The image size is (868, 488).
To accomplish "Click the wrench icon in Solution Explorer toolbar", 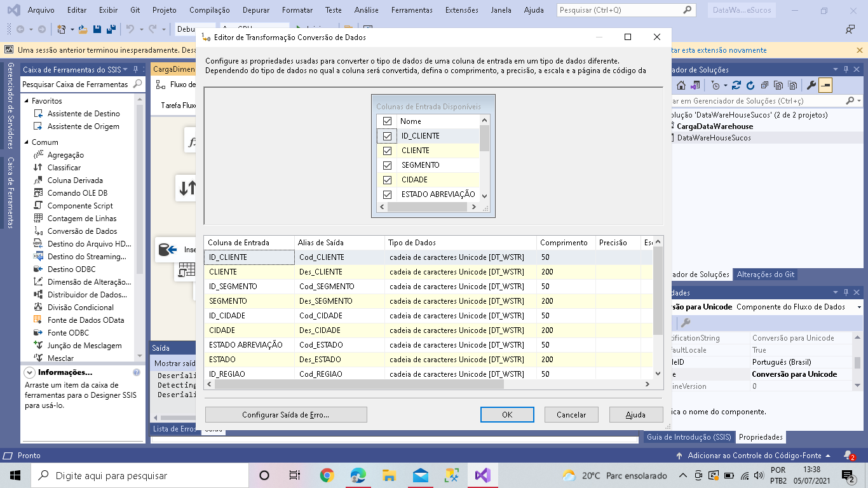I will tap(811, 85).
